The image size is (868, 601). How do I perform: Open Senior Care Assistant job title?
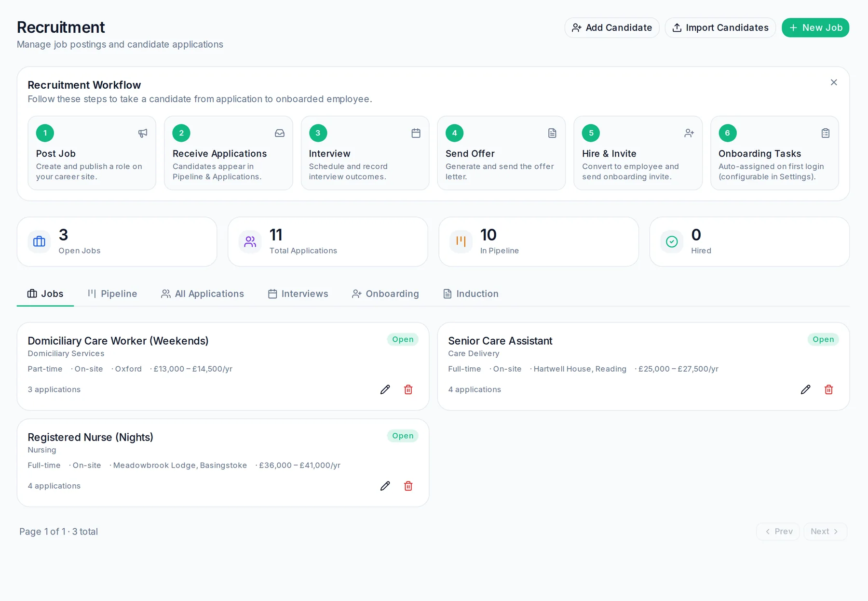(x=500, y=341)
